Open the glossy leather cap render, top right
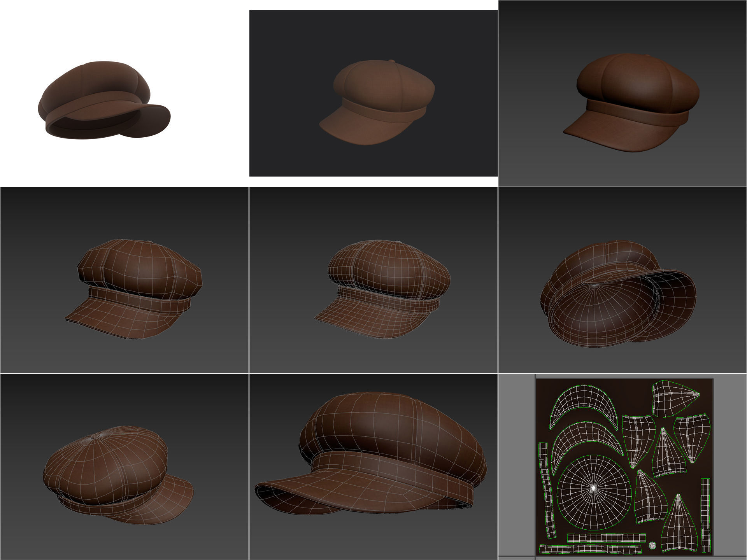Image resolution: width=747 pixels, height=560 pixels. coord(622,93)
